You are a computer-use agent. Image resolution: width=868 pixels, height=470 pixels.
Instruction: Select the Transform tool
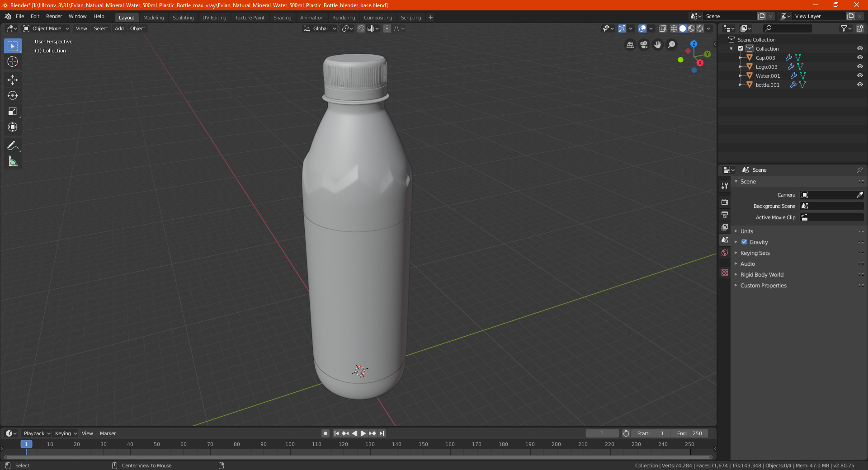point(13,127)
